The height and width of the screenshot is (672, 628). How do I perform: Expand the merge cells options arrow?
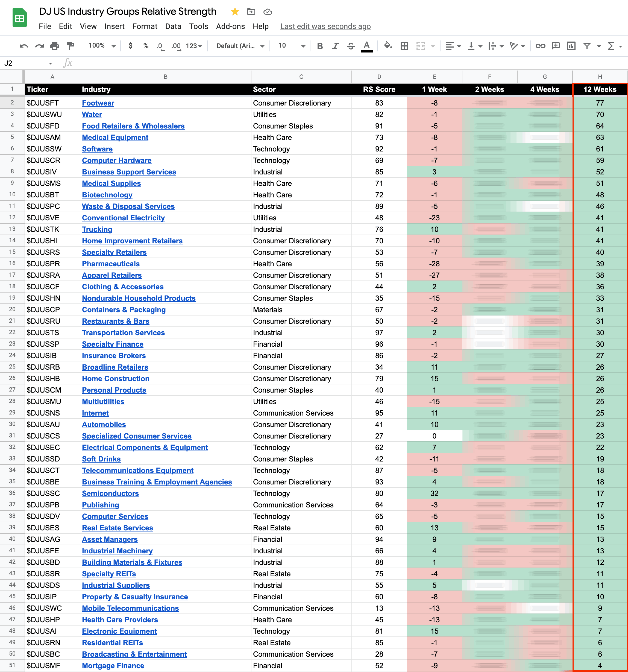(433, 46)
